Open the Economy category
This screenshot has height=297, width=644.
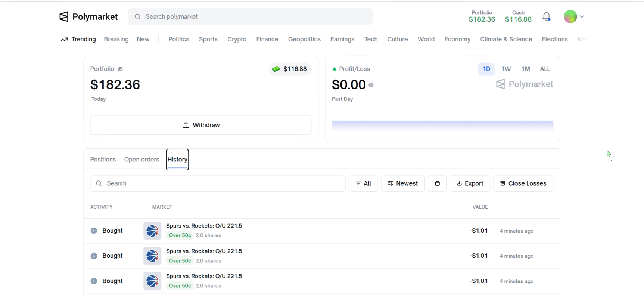[457, 39]
